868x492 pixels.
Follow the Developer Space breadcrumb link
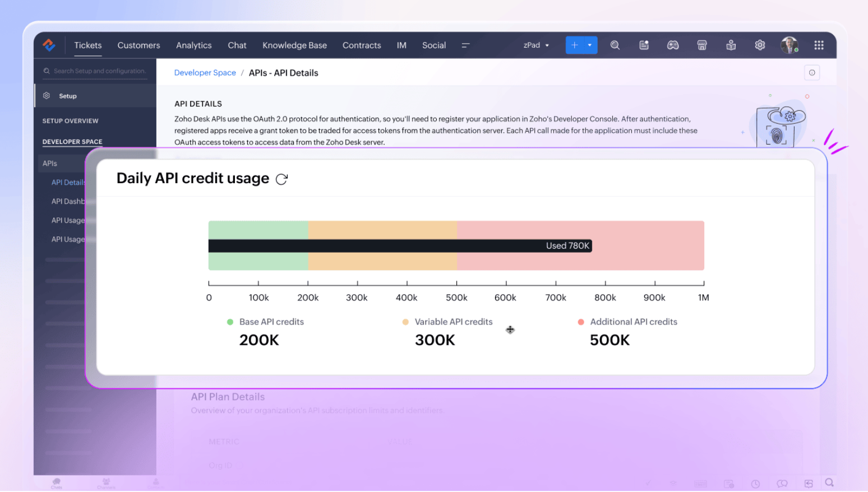point(205,73)
